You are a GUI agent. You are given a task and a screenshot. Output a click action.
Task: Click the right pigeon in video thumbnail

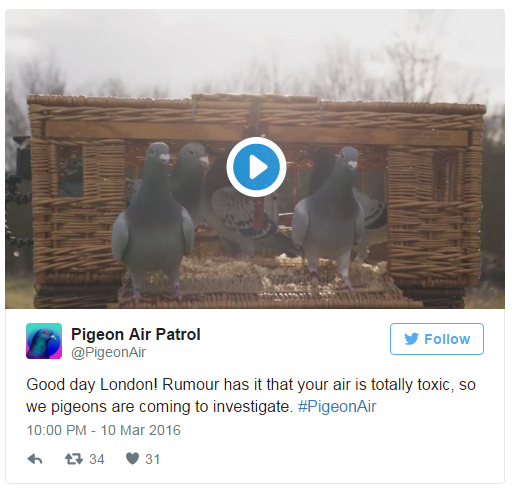coord(328,217)
